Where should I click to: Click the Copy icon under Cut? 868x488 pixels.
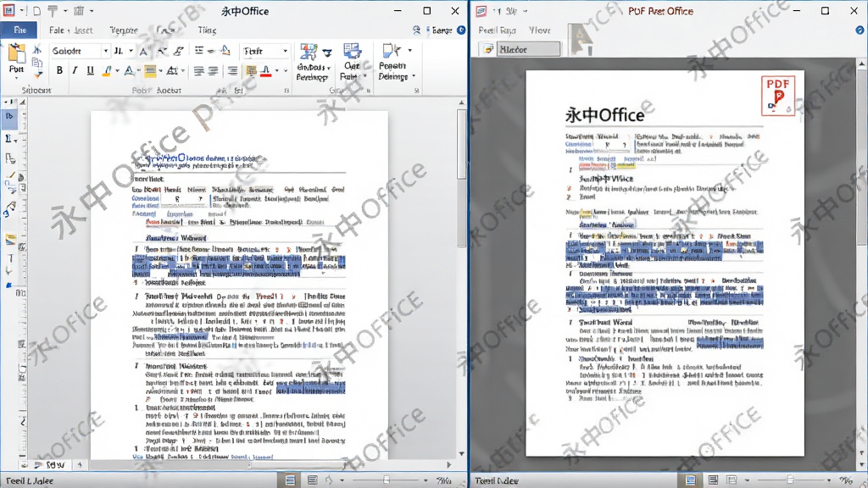(37, 63)
